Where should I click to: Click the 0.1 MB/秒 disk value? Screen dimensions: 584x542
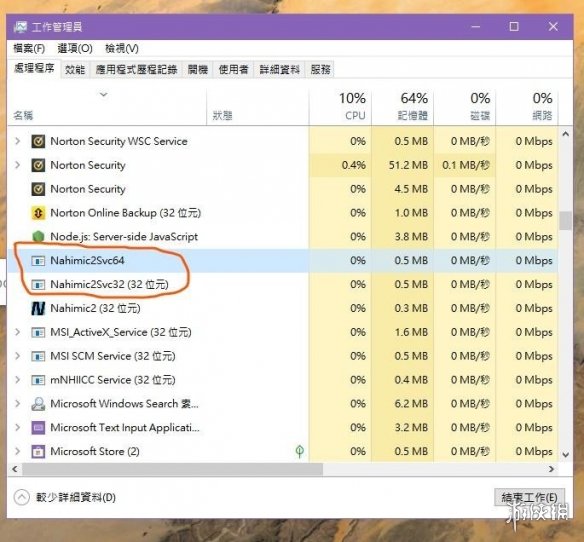pyautogui.click(x=466, y=165)
